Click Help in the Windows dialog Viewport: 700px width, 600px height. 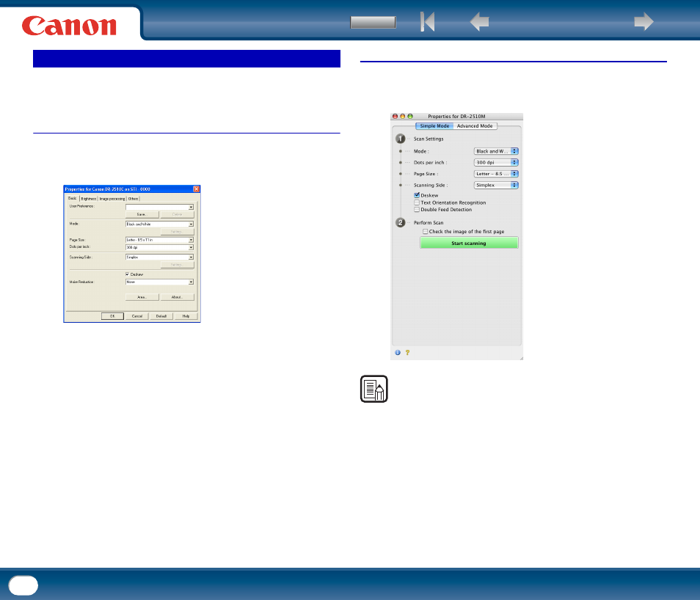point(186,316)
